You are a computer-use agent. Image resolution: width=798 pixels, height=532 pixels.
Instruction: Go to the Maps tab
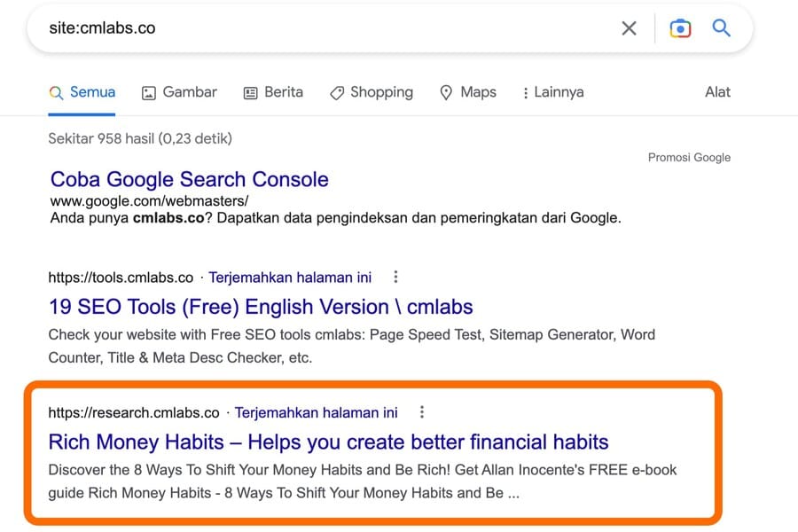468,92
